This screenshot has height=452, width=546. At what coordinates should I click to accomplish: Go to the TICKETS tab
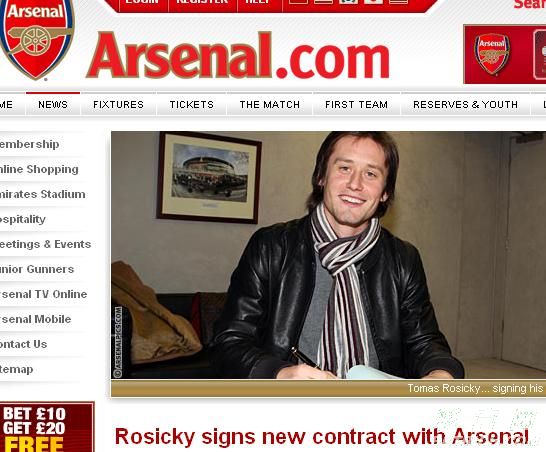(192, 104)
